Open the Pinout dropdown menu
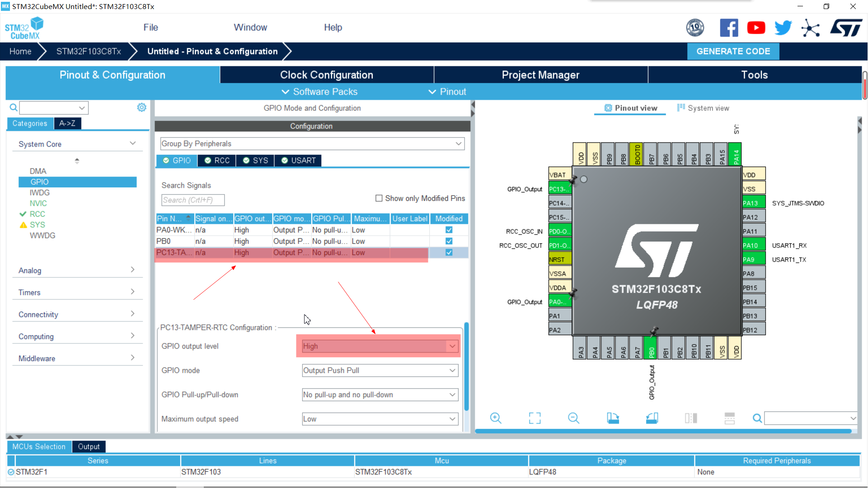 coord(447,92)
